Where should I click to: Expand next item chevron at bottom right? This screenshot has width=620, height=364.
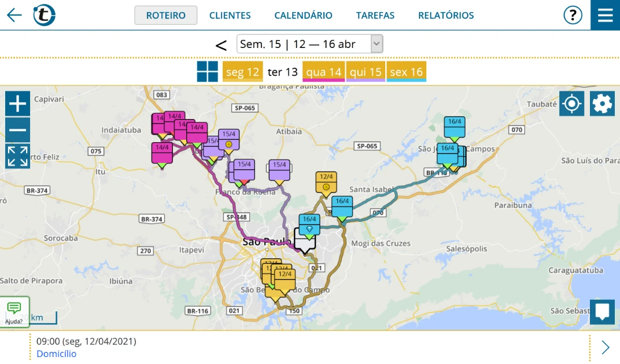(605, 347)
